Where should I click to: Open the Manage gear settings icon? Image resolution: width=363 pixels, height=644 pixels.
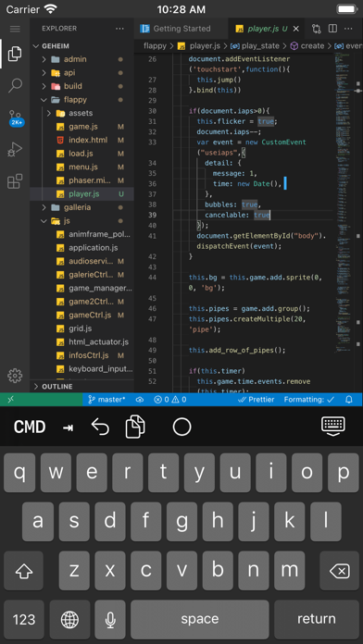coord(15,376)
